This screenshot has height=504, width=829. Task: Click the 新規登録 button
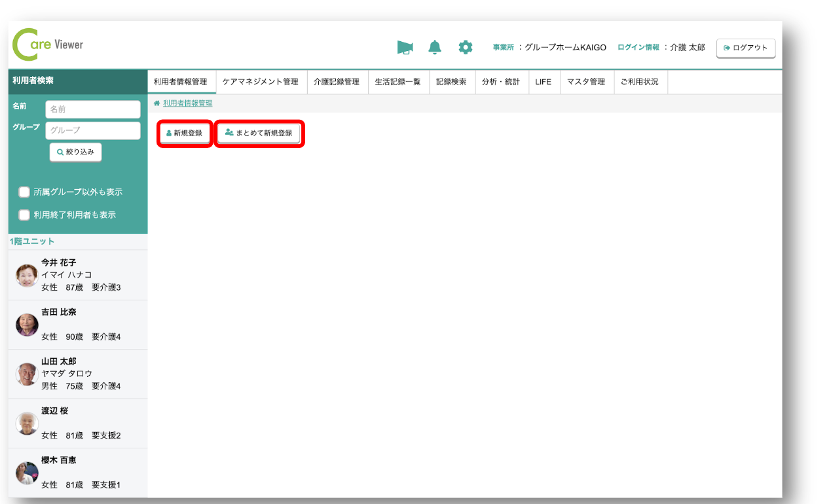point(185,133)
